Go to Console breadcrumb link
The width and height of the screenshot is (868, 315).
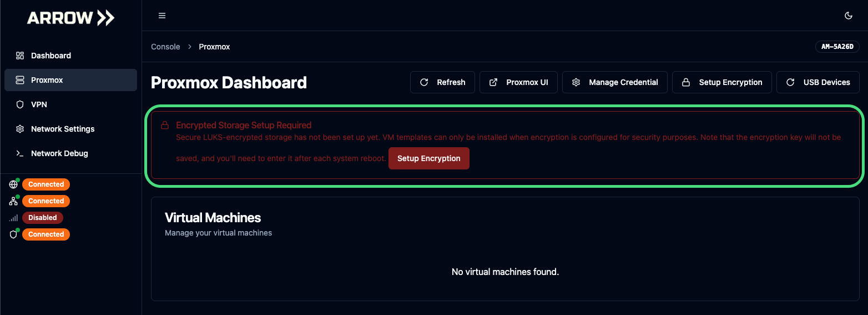tap(165, 47)
